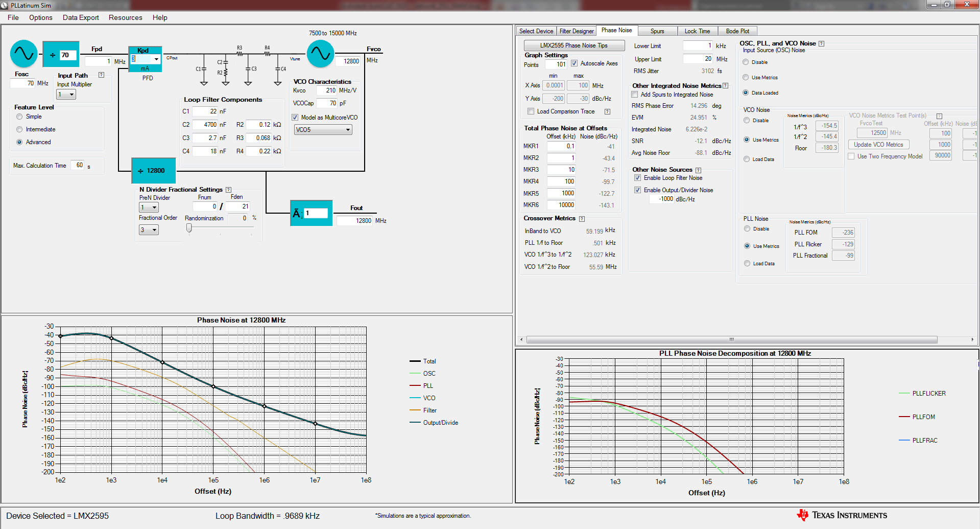The height and width of the screenshot is (529, 980).
Task: Open the File menu
Action: [13, 17]
